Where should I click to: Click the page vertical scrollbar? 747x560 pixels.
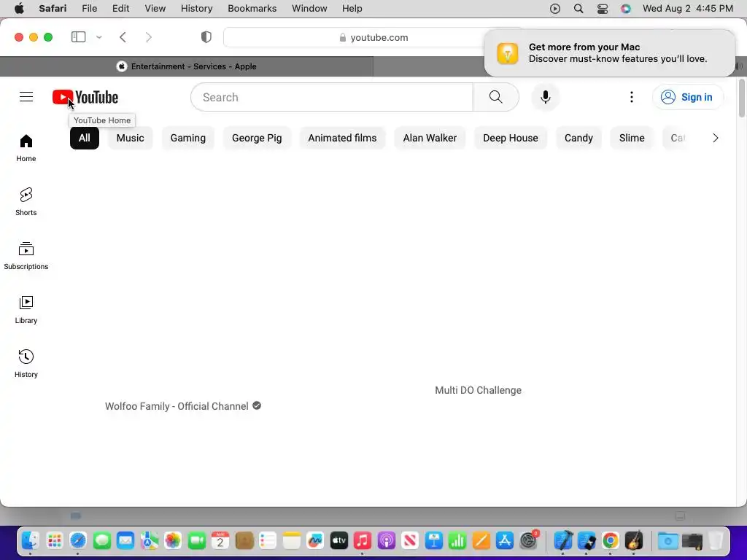[741, 98]
